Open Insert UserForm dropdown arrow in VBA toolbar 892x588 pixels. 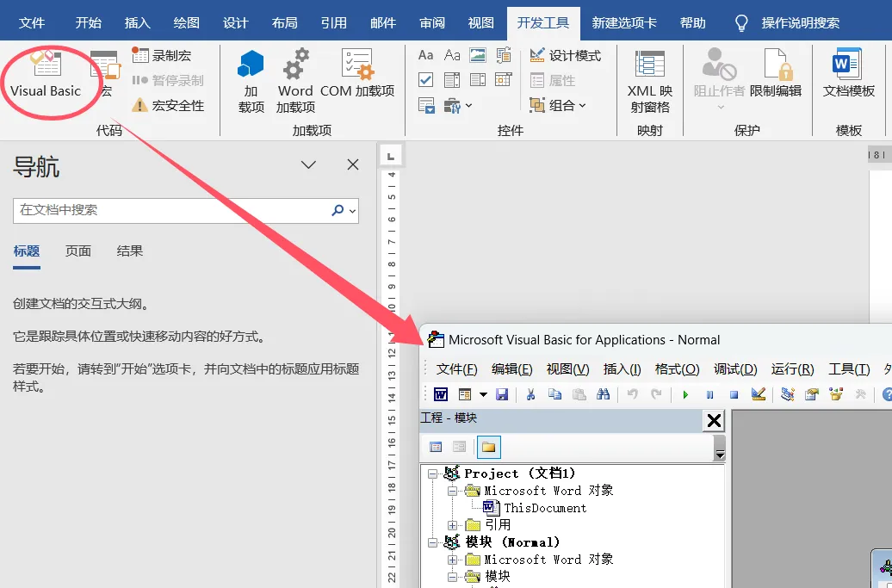pos(483,394)
